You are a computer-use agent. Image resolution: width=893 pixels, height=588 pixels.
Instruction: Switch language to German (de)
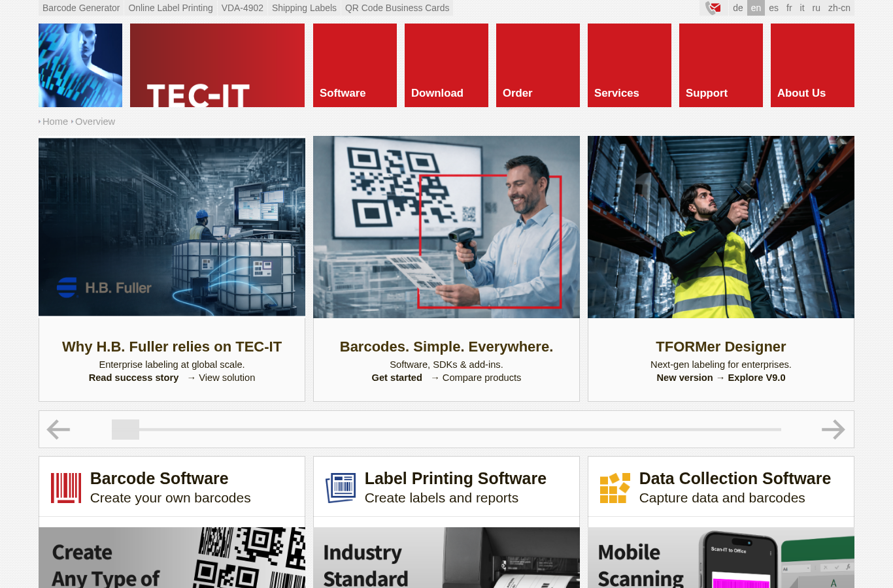(738, 8)
